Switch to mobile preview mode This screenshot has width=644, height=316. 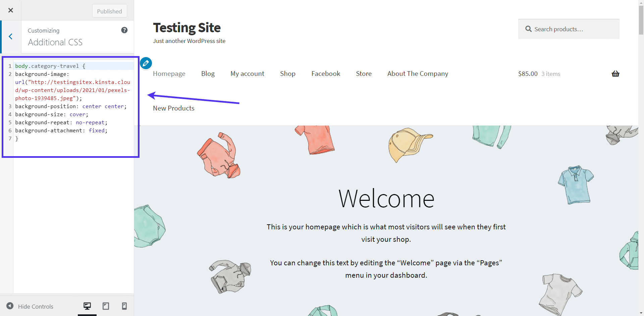124,306
